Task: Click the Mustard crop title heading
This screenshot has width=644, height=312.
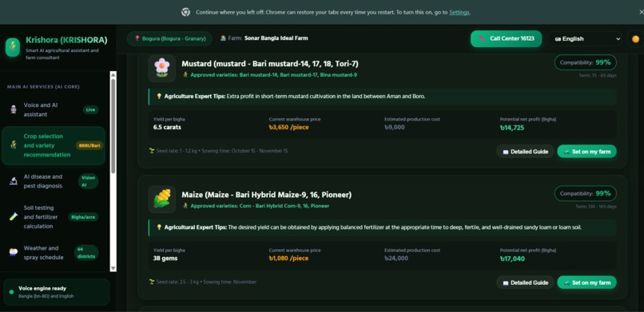Action: click(270, 64)
